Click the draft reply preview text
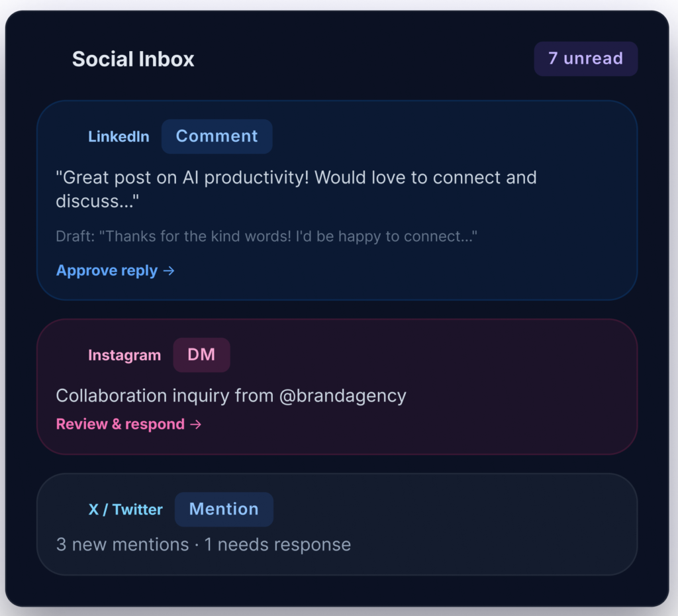This screenshot has width=678, height=616. (x=267, y=236)
